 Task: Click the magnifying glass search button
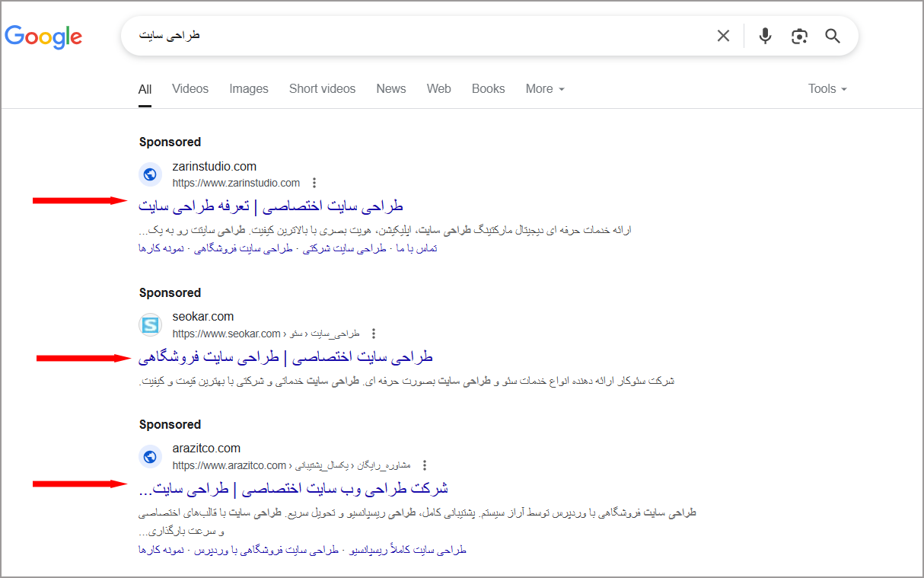(x=833, y=36)
